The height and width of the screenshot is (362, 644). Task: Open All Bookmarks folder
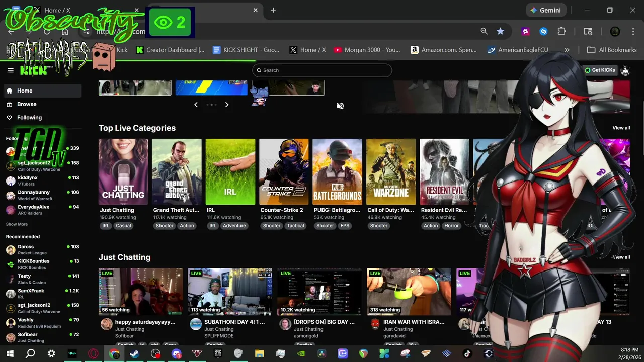coord(612,50)
